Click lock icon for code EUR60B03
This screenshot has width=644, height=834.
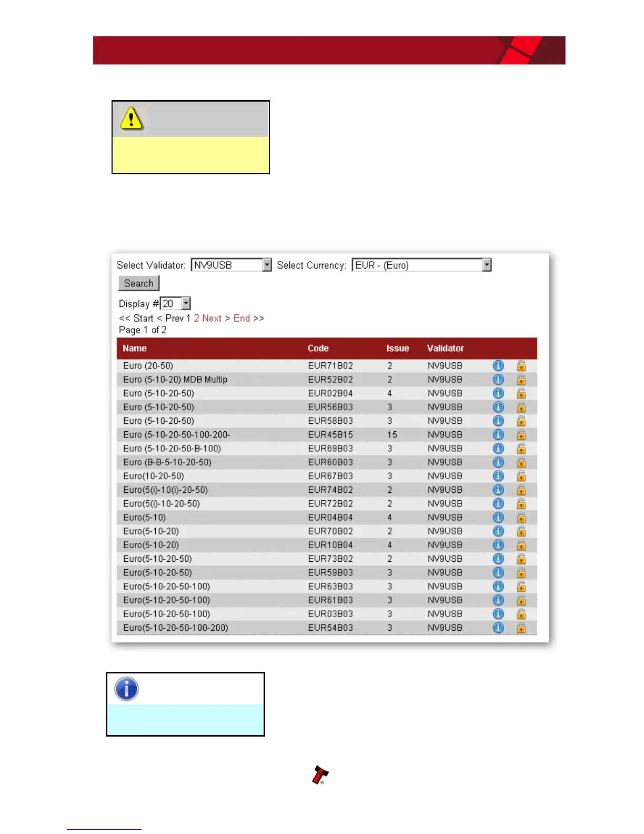[521, 462]
